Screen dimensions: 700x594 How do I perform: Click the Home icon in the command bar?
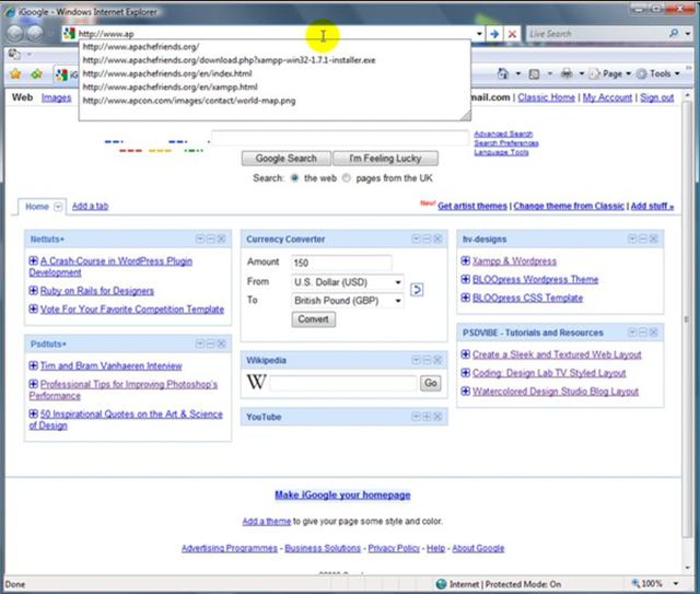(x=503, y=74)
